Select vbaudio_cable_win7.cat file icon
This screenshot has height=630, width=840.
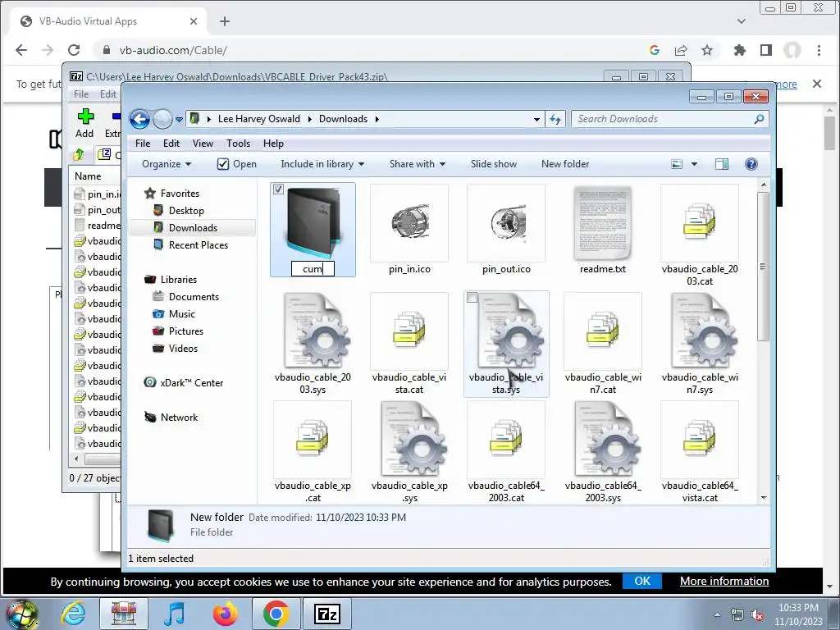point(603,331)
